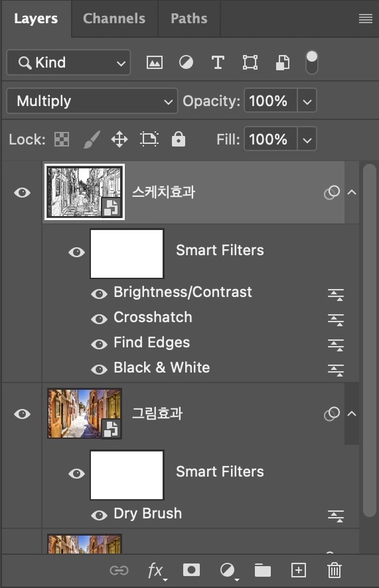Select the Dry Brush filter entry

[x=147, y=513]
